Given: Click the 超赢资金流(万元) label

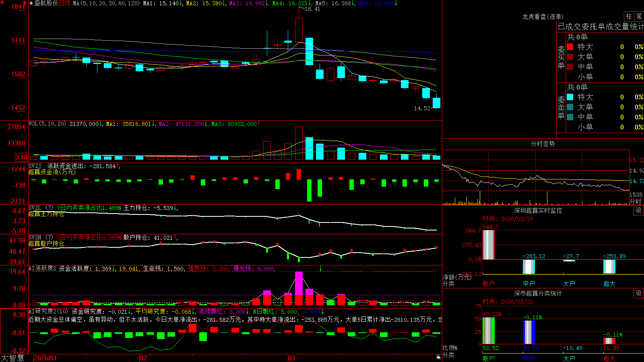Looking at the screenshot, I should (x=52, y=172).
